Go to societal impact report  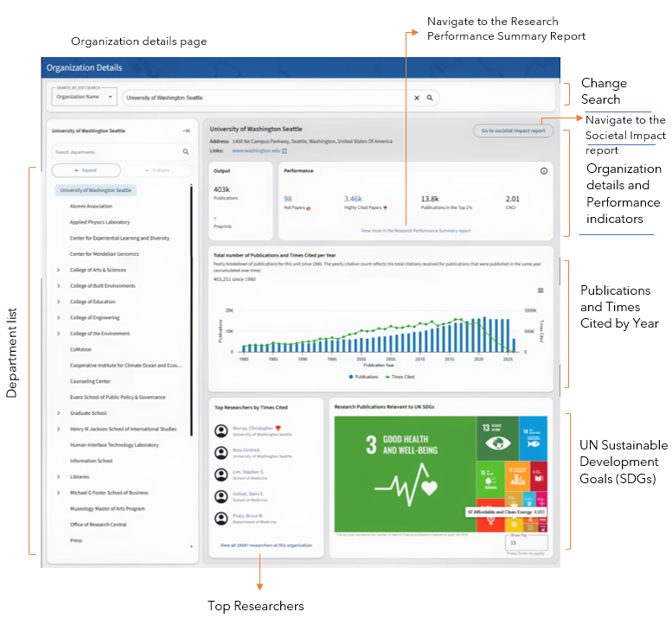(x=513, y=131)
